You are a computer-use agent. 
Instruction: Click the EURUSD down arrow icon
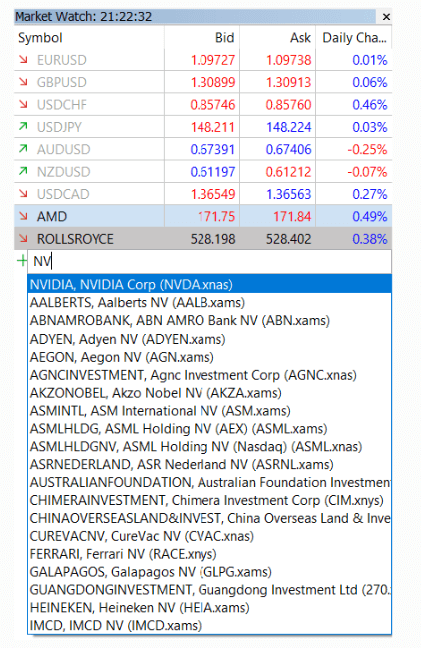(23, 60)
